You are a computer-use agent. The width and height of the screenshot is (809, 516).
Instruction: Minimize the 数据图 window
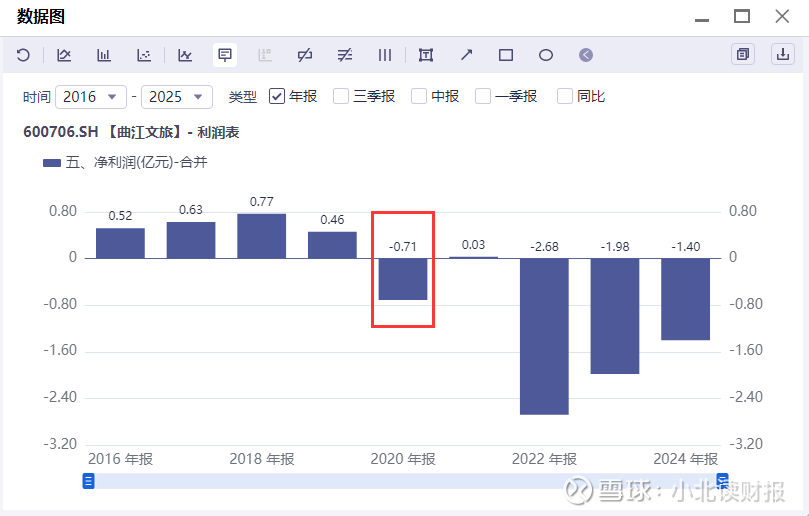click(x=702, y=18)
